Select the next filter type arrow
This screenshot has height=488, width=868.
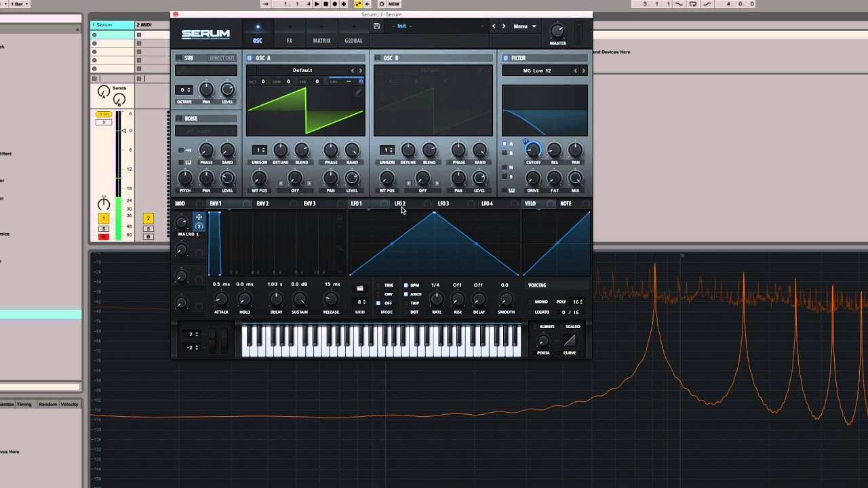[x=583, y=70]
